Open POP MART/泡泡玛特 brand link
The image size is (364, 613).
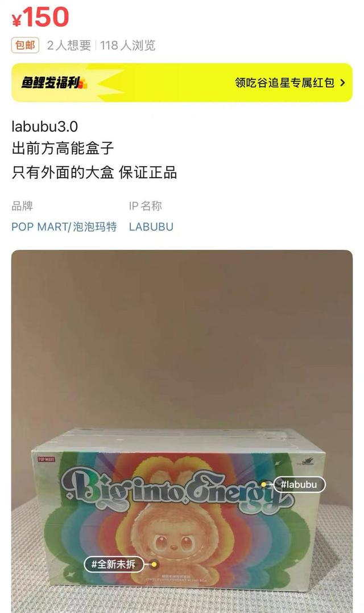tap(64, 227)
